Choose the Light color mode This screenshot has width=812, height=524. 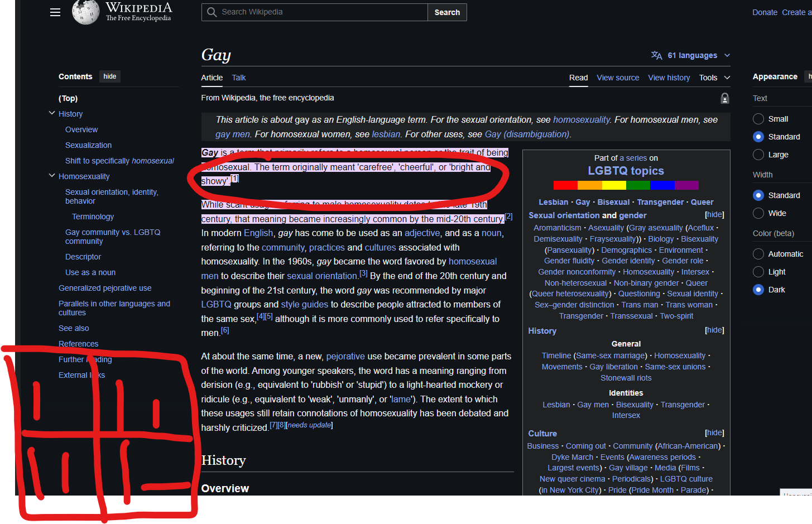tap(758, 272)
